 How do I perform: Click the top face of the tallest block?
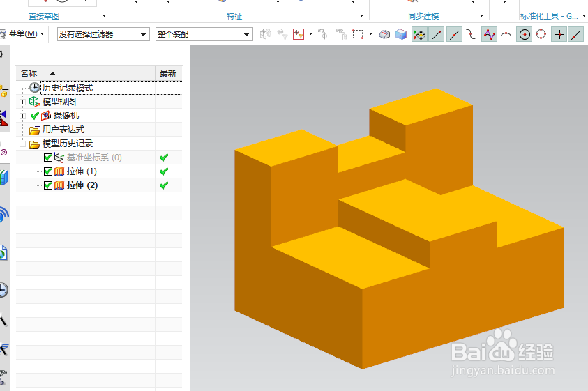click(x=421, y=107)
